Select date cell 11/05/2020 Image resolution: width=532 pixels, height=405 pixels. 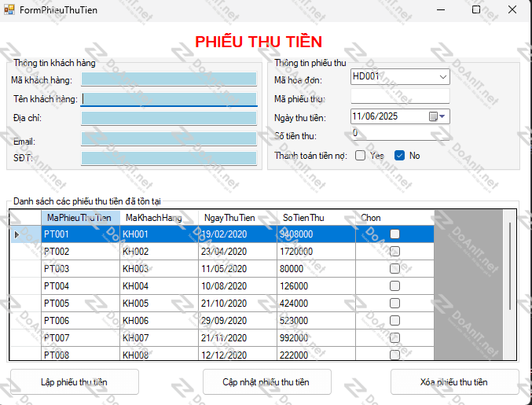coord(237,268)
